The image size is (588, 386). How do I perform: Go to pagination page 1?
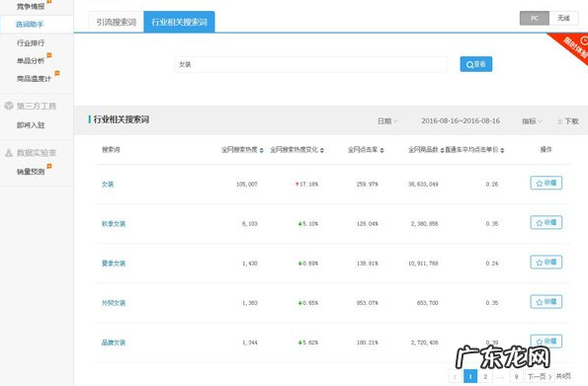[x=470, y=376]
